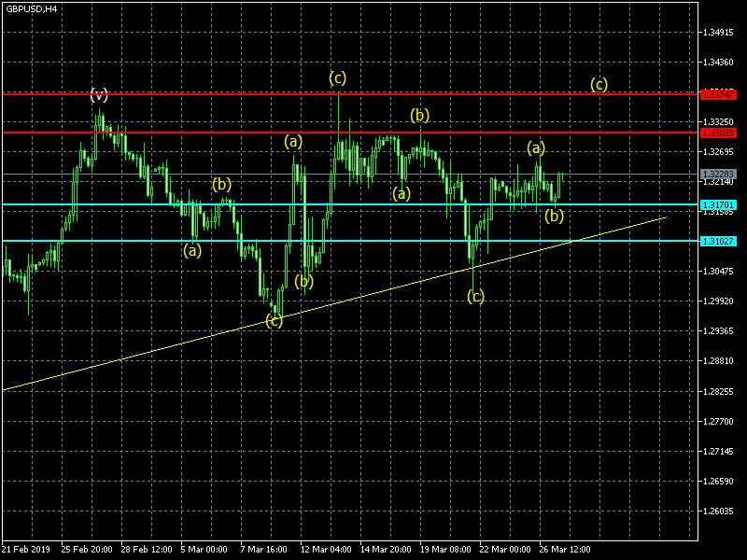This screenshot has height=560, width=747.
Task: Select the gray current price line 1.32283
Action: pyautogui.click(x=350, y=175)
